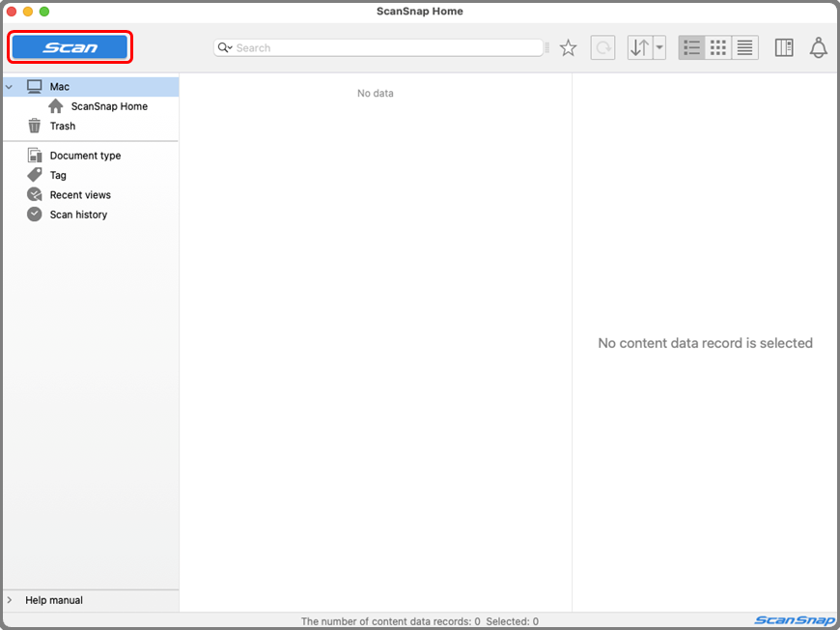Screen dimensions: 840x630
Task: Select Mac in the sidebar
Action: pos(91,86)
